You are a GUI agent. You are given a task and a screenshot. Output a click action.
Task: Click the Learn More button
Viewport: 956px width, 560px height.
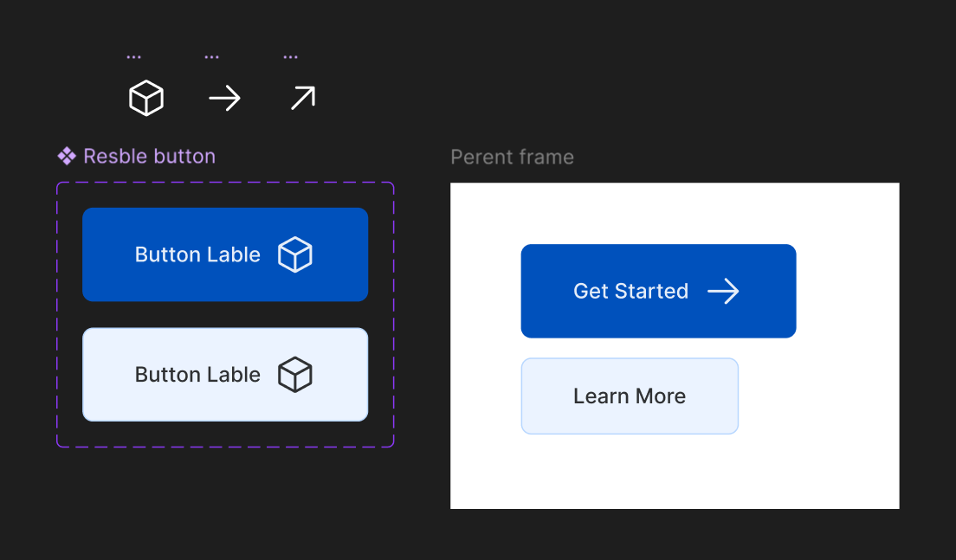[630, 396]
